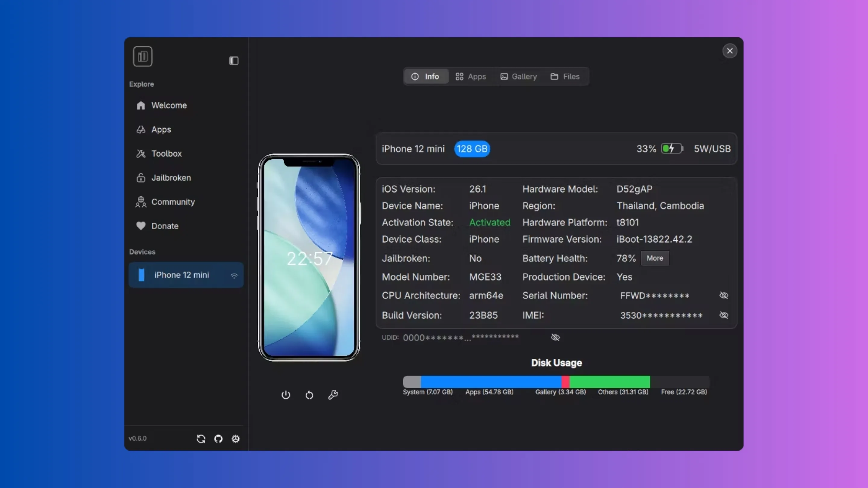Click the iPhone lock screen preview

click(309, 258)
